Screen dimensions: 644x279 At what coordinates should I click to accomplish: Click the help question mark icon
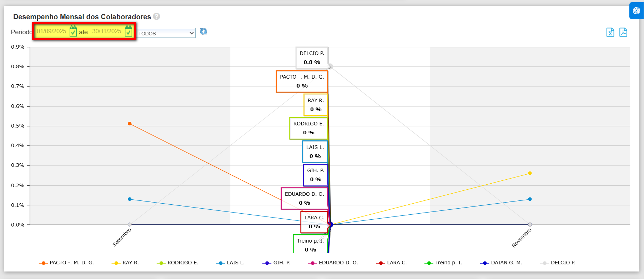[x=156, y=16]
